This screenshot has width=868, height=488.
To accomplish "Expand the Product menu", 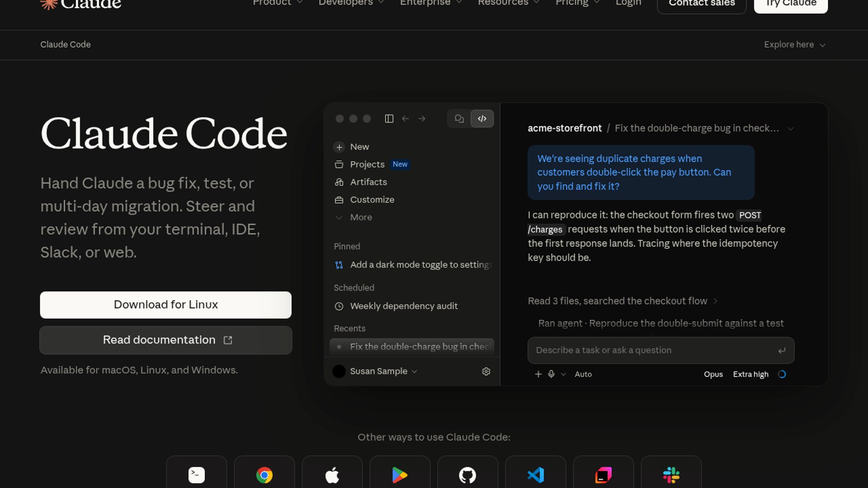I will tap(278, 3).
